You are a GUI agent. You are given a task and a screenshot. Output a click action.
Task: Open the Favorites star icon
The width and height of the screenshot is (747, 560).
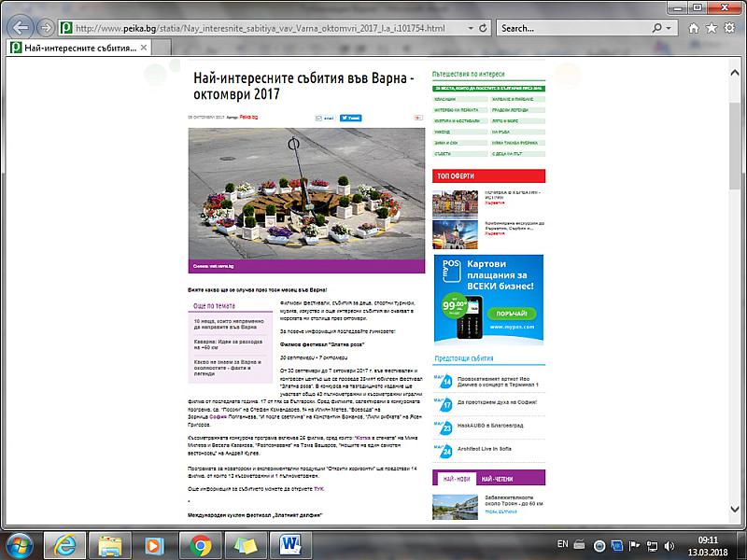click(711, 28)
